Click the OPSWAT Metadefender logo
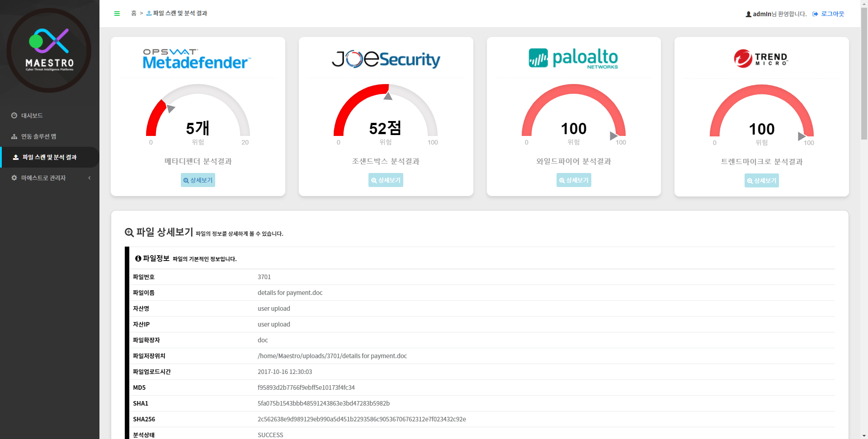 pos(197,59)
